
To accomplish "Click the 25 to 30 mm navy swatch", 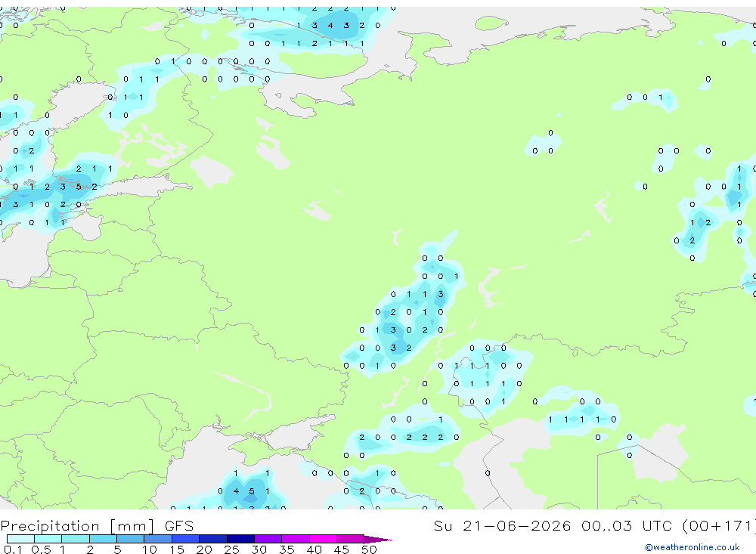I will click(240, 539).
